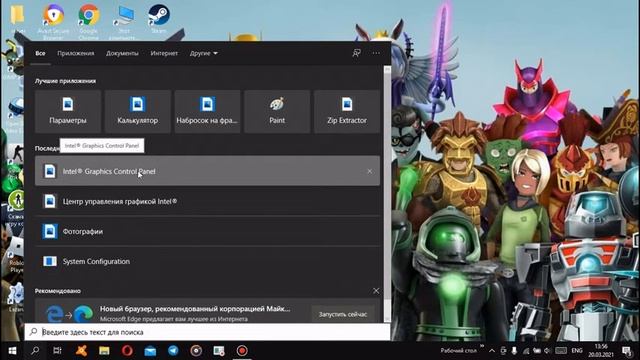Open Telegram from the taskbar
This screenshot has height=360, width=640.
pyautogui.click(x=173, y=351)
